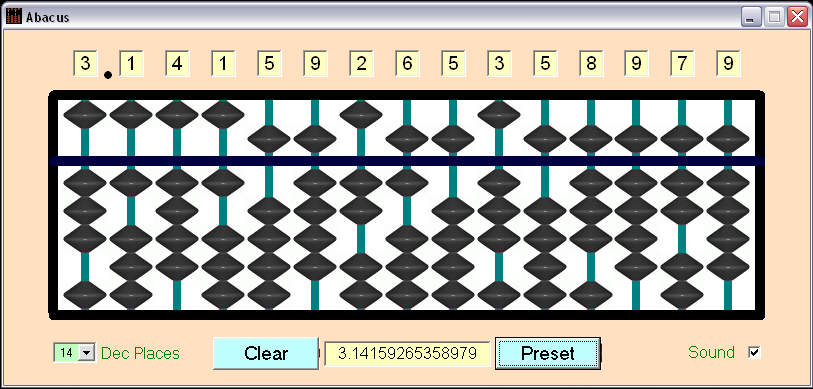Click the upper bead on the seventh rod
Image resolution: width=813 pixels, height=389 pixels.
[x=361, y=114]
